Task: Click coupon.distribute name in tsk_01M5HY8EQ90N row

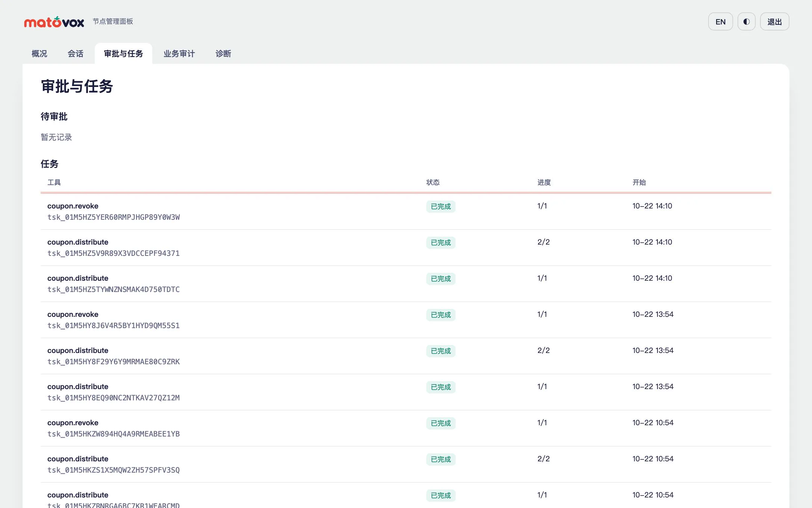Action: pos(78,386)
